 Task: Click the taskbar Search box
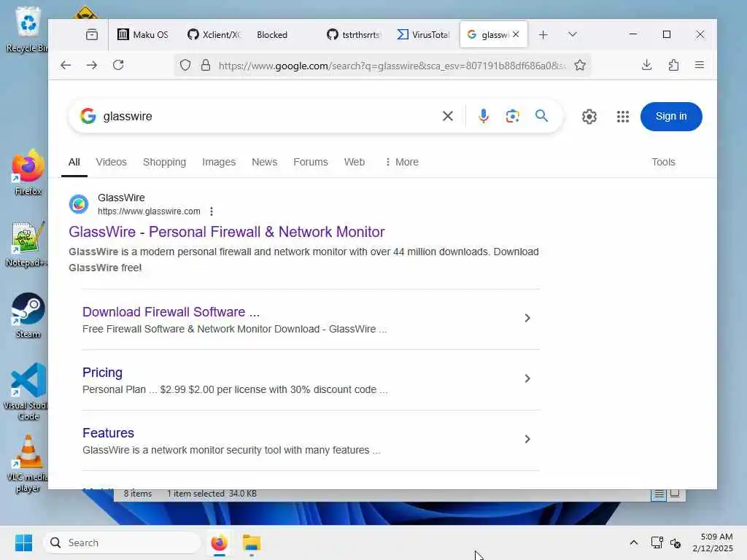[x=122, y=542]
